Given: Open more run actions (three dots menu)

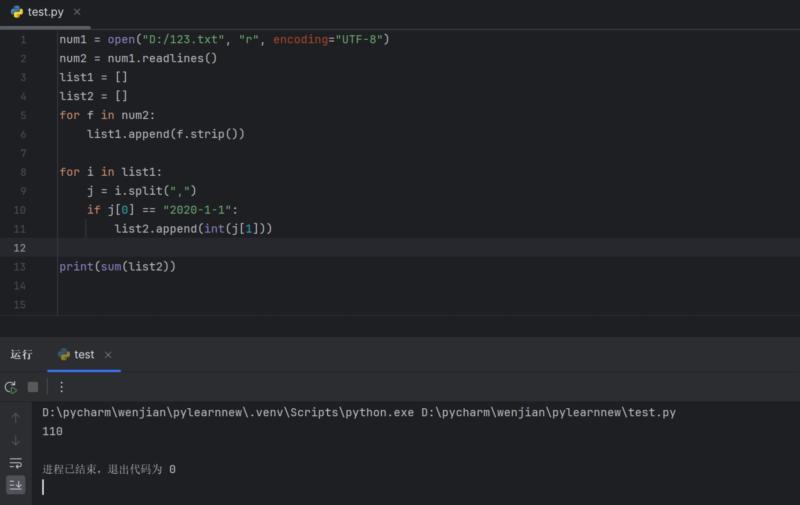Looking at the screenshot, I should point(61,387).
